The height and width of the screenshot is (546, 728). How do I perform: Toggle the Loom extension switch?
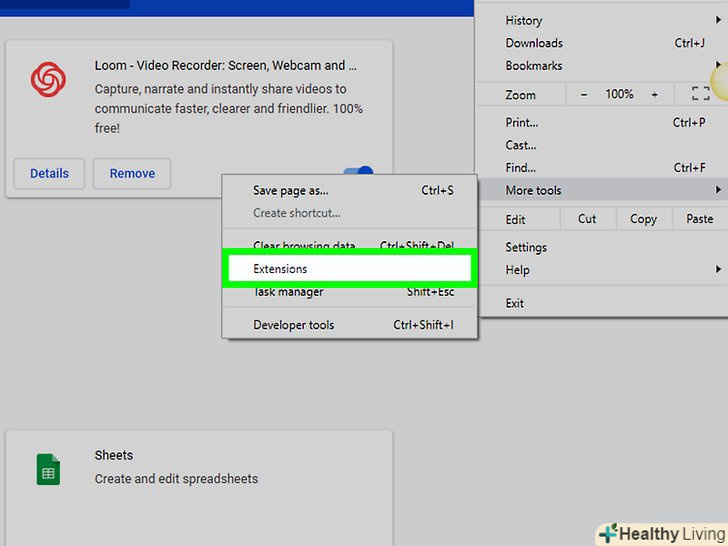[x=358, y=171]
